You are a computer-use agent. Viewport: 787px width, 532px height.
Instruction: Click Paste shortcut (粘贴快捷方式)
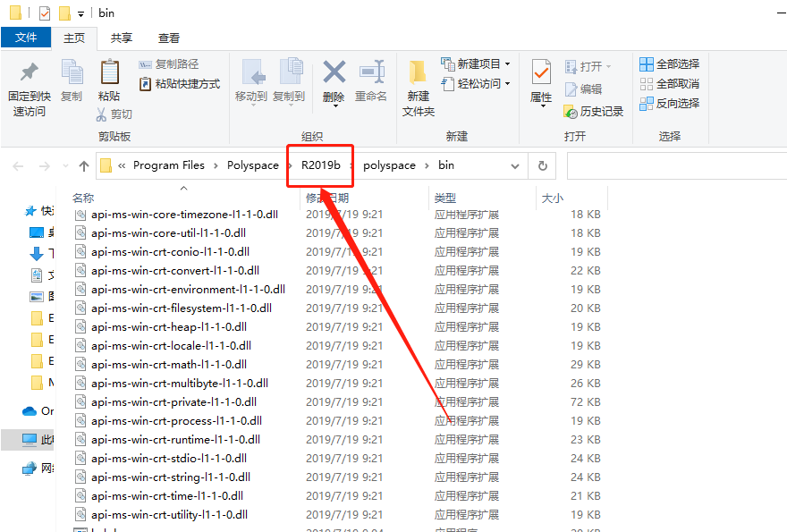coord(180,84)
